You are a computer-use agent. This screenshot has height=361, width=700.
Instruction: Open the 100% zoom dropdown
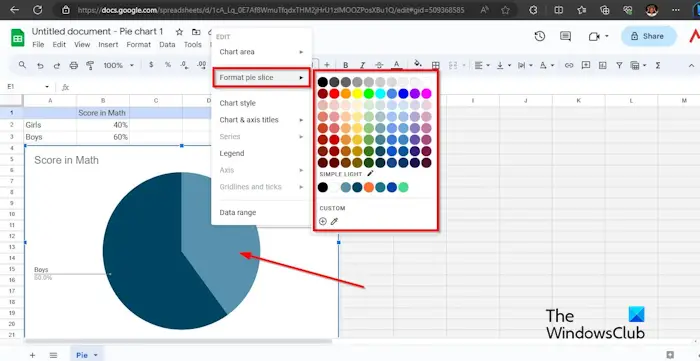coord(118,66)
